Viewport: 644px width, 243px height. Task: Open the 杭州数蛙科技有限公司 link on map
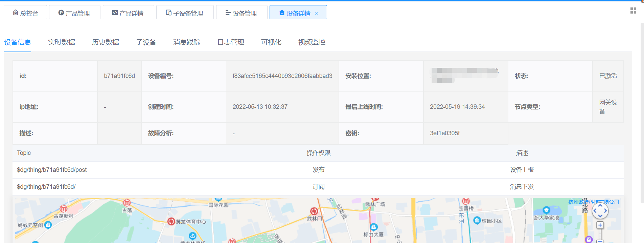pos(594,202)
